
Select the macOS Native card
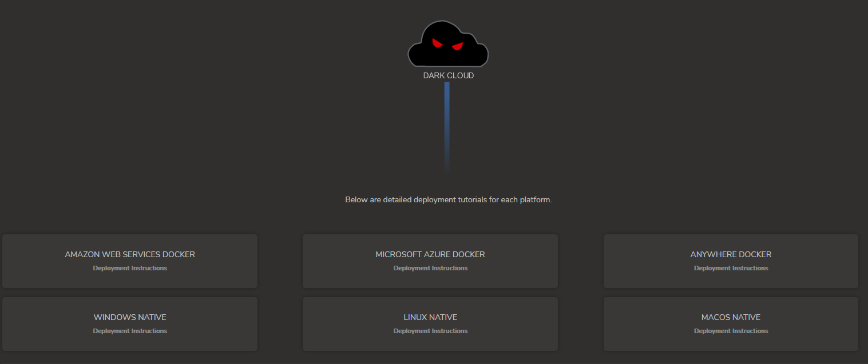(x=731, y=324)
